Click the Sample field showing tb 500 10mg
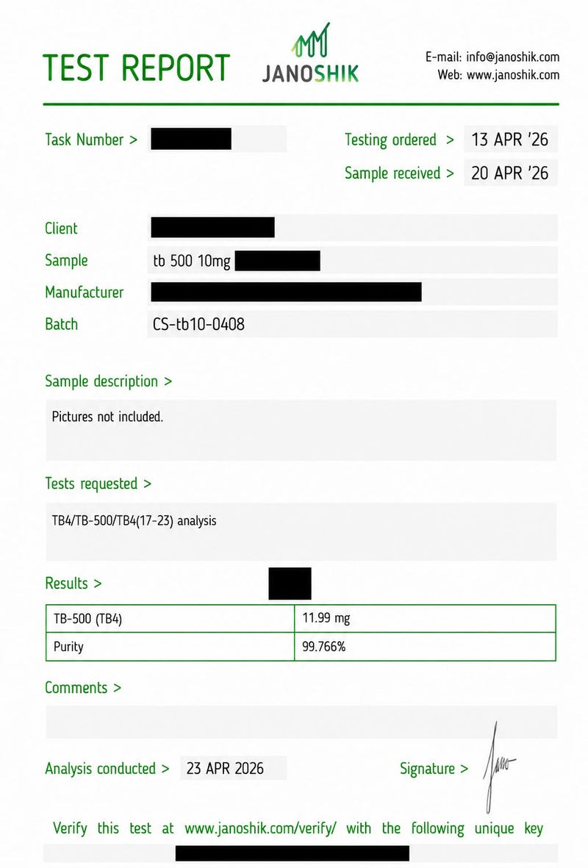Image resolution: width=588 pixels, height=868 pixels. coord(352,260)
